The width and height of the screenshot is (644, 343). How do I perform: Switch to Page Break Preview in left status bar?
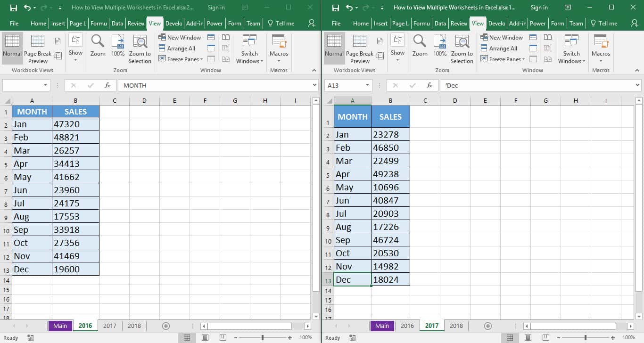pyautogui.click(x=222, y=338)
